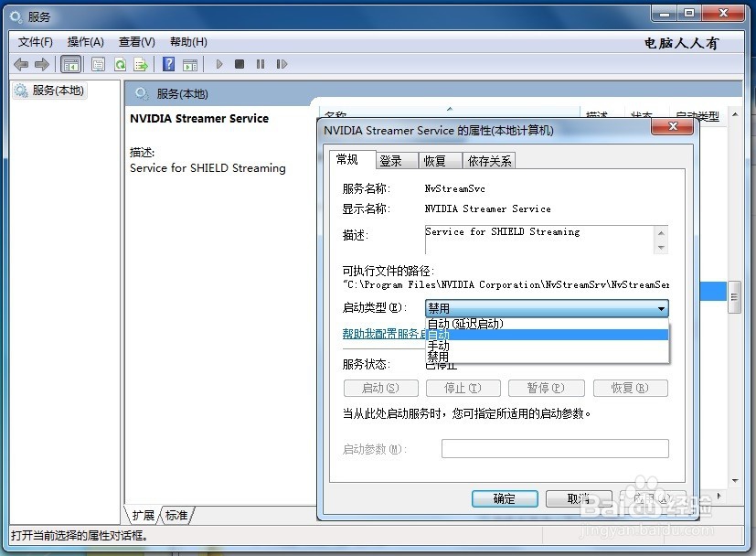Image resolution: width=756 pixels, height=556 pixels.
Task: Open the 操作(A) menu
Action: pos(85,42)
